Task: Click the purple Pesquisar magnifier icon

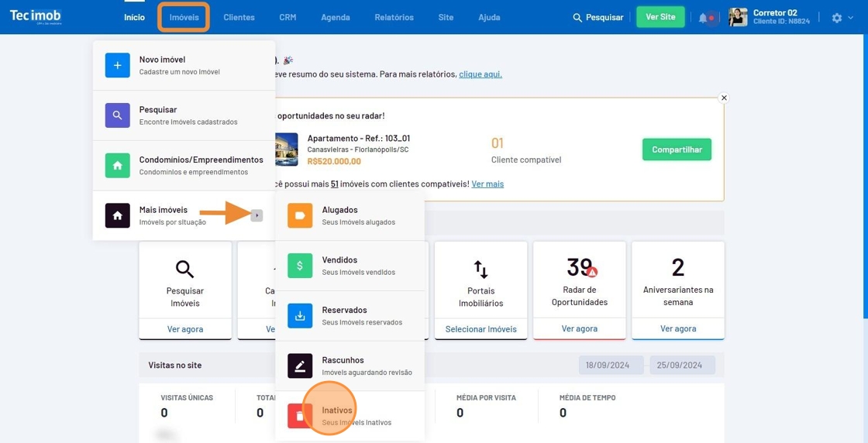Action: [118, 115]
